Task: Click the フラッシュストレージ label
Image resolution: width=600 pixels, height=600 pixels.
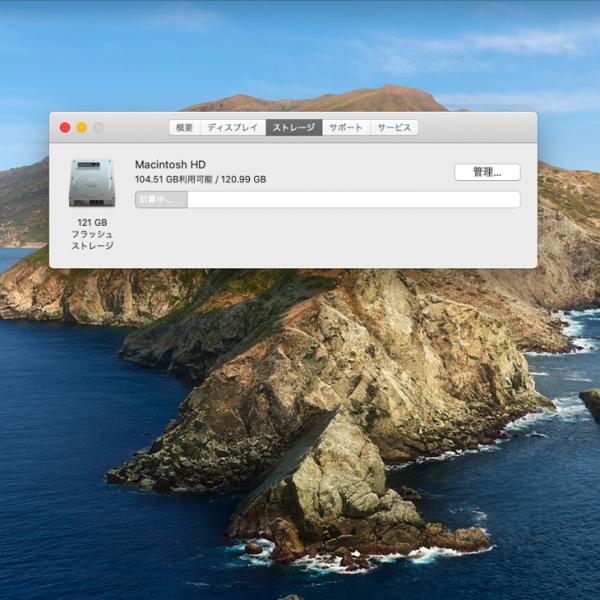Action: pyautogui.click(x=92, y=240)
